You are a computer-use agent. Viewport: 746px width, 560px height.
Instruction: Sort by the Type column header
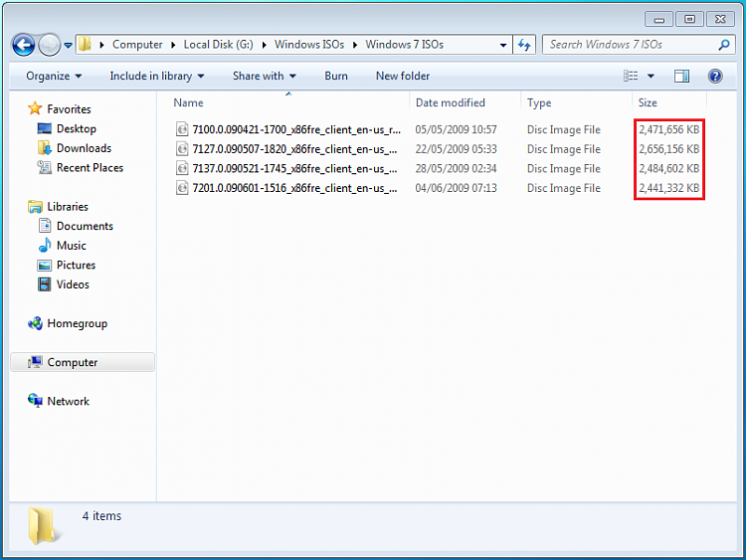[x=576, y=102]
